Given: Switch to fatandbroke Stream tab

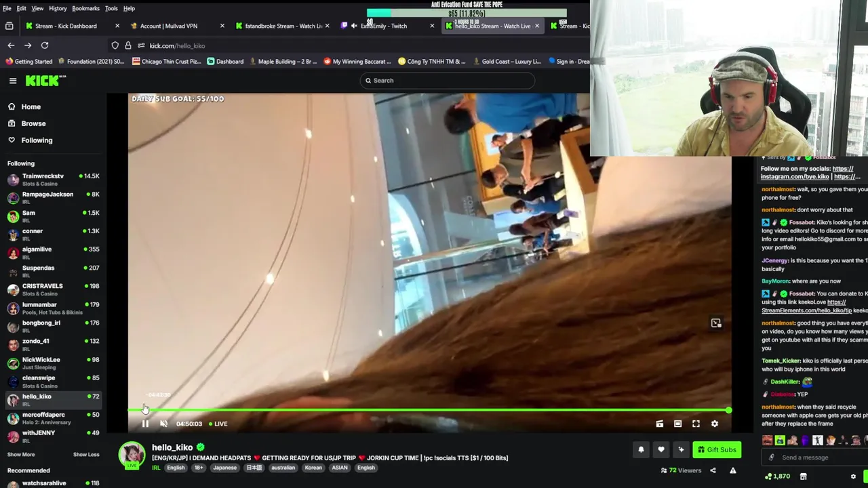Looking at the screenshot, I should 281,26.
